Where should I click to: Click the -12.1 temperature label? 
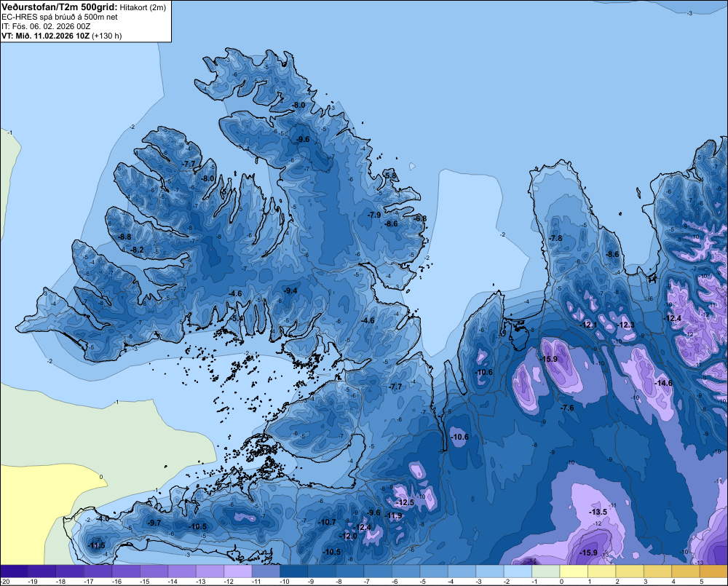(x=587, y=325)
